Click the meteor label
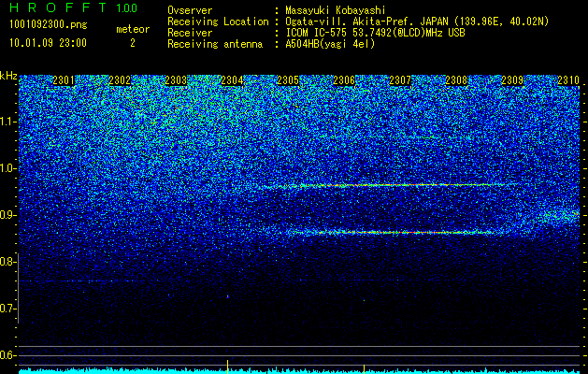Image resolution: width=588 pixels, height=374 pixels. [x=133, y=29]
